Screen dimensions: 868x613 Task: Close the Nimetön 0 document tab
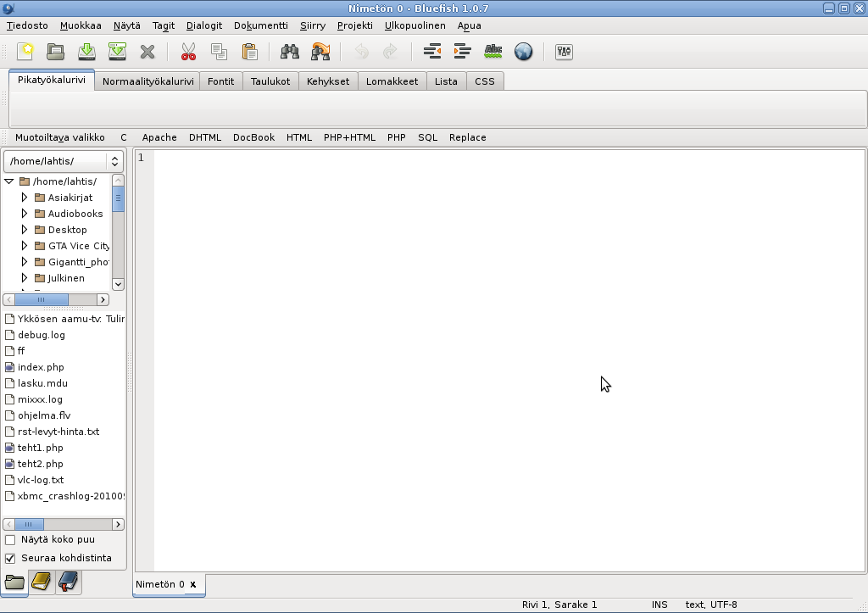click(193, 584)
